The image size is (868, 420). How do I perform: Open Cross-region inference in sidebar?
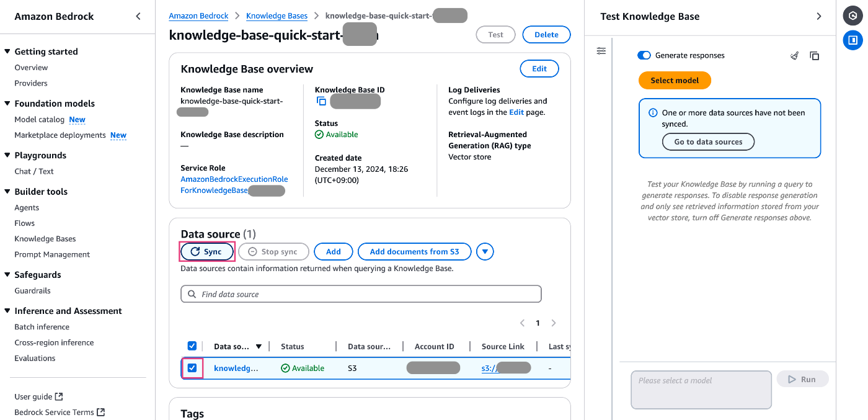point(54,342)
